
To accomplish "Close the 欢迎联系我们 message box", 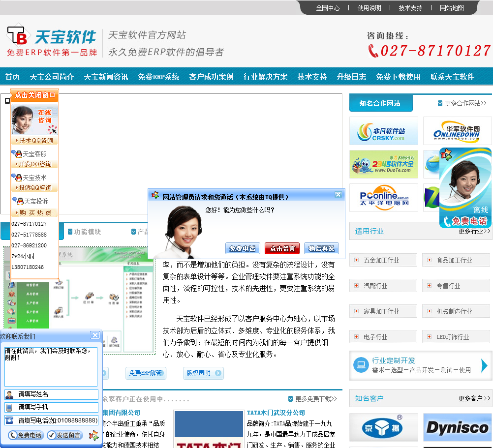I will tap(95, 335).
